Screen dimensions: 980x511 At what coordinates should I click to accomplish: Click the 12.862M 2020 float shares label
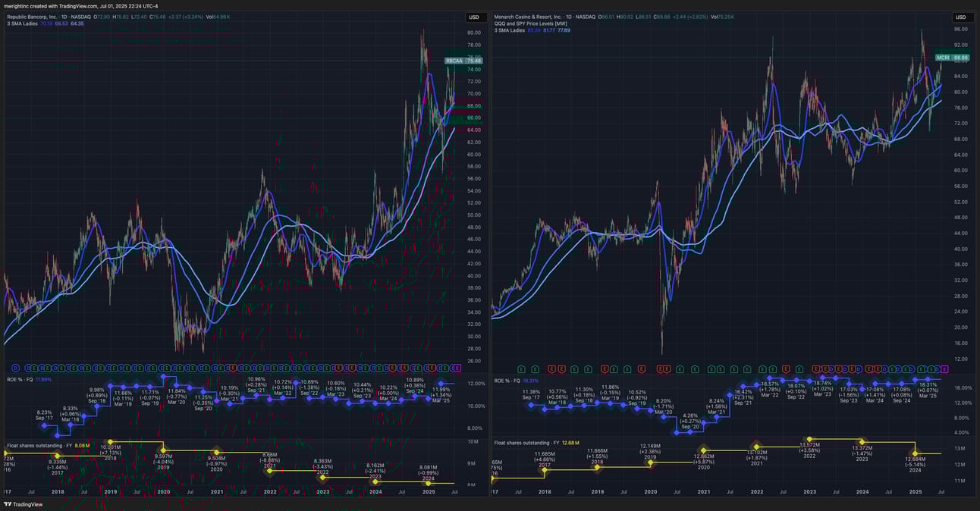point(704,462)
